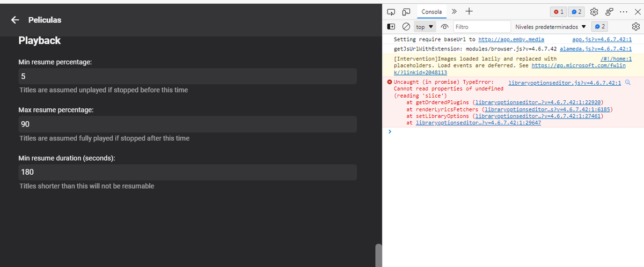Open the renderLyricsFetchers stack frame link
644x267 pixels.
pyautogui.click(x=547, y=109)
